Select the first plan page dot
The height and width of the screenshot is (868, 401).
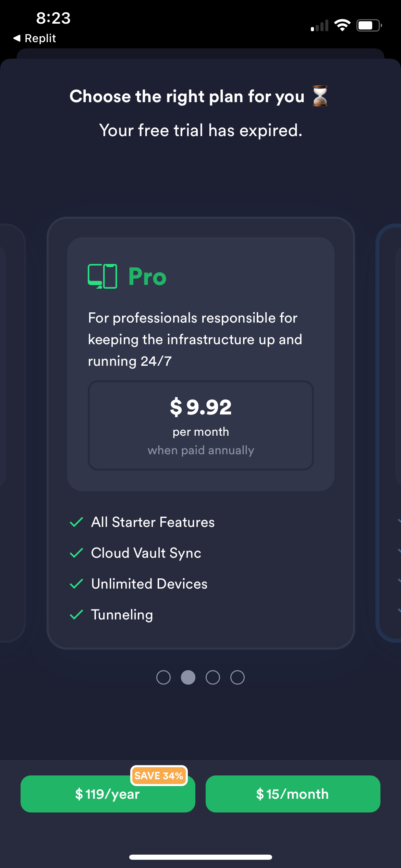coord(163,677)
